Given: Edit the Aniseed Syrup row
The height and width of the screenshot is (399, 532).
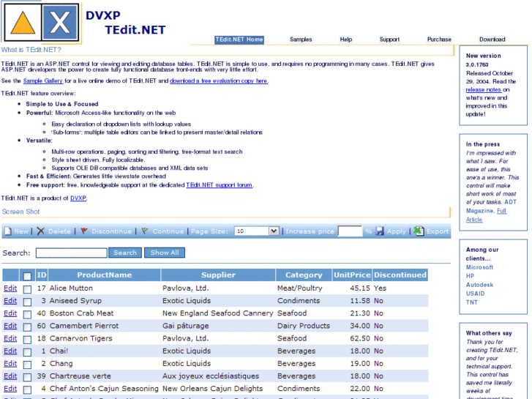Looking at the screenshot, I should (10, 301).
